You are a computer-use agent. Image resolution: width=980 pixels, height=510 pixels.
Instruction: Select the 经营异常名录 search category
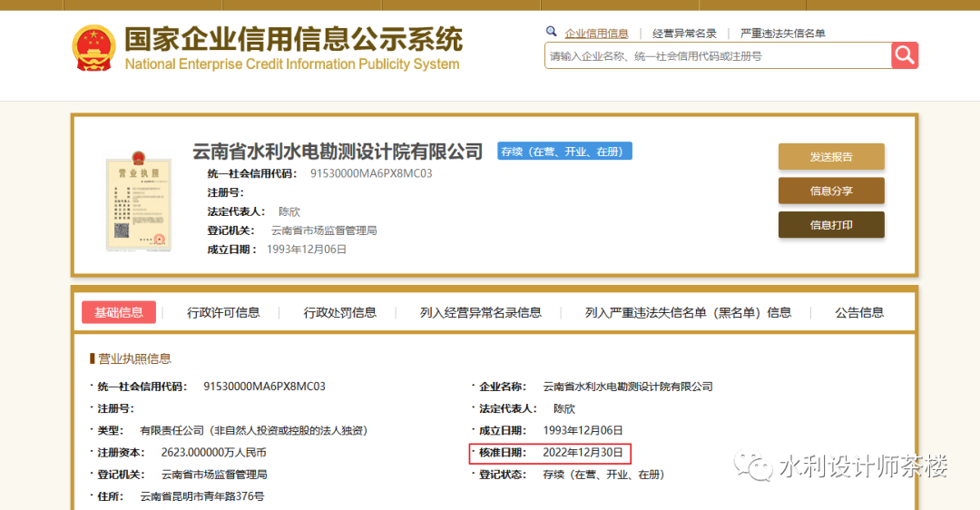[684, 34]
